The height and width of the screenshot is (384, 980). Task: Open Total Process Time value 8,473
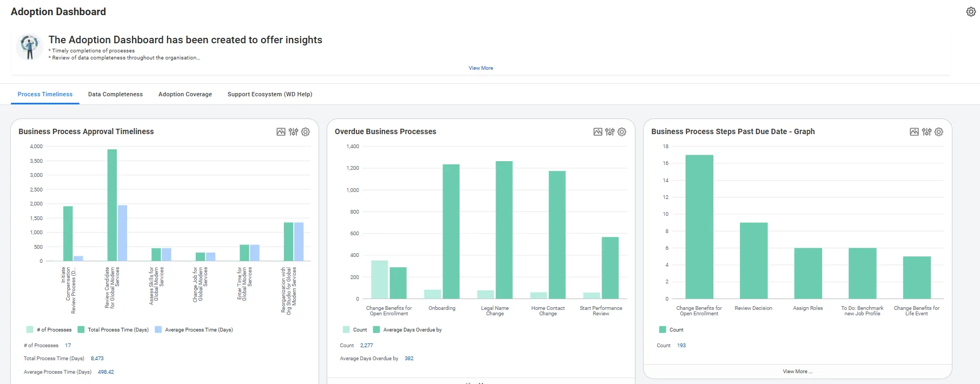(97, 359)
